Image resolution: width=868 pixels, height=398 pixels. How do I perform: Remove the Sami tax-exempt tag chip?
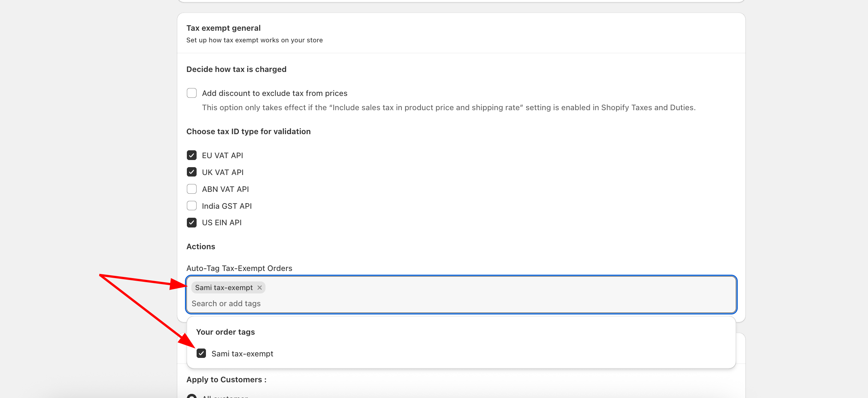click(260, 287)
